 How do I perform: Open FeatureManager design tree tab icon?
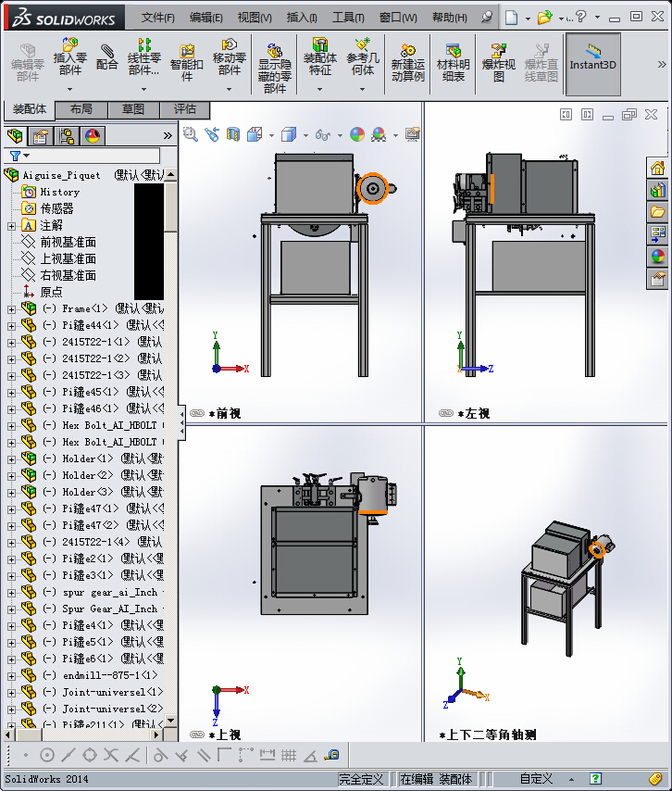pyautogui.click(x=16, y=136)
